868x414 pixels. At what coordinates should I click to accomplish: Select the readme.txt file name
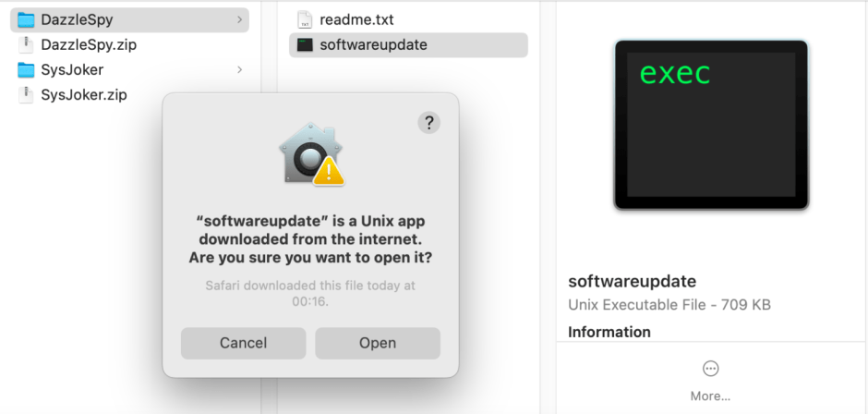(x=356, y=19)
